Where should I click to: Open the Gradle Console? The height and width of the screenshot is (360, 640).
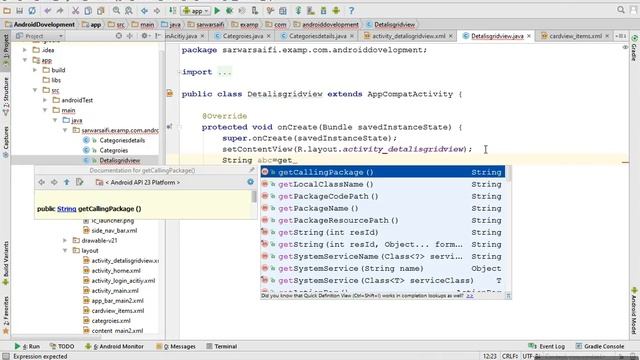[600, 346]
